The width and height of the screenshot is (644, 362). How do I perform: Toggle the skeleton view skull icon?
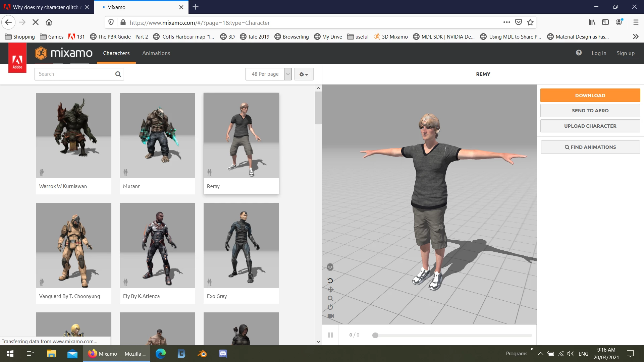[330, 267]
